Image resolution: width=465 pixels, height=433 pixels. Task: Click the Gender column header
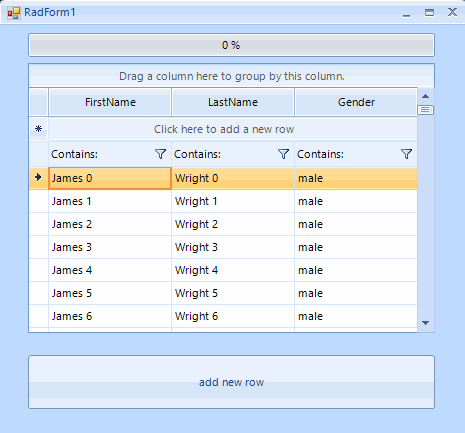pos(356,102)
